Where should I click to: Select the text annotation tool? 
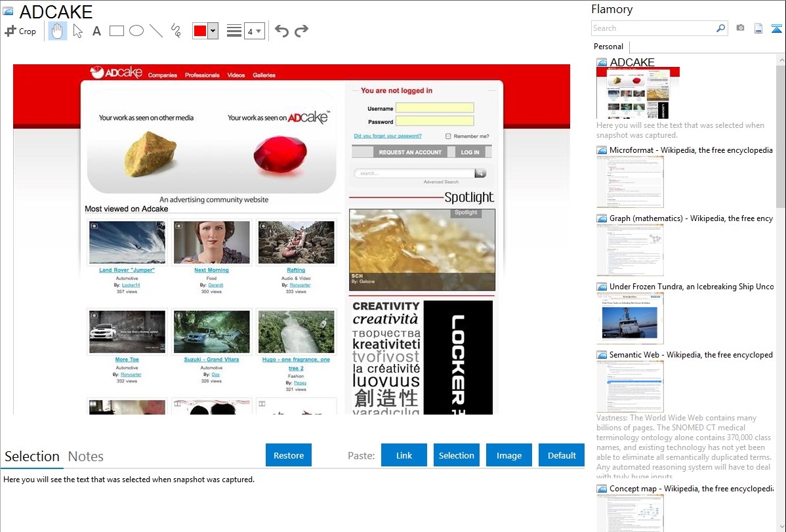pyautogui.click(x=96, y=31)
